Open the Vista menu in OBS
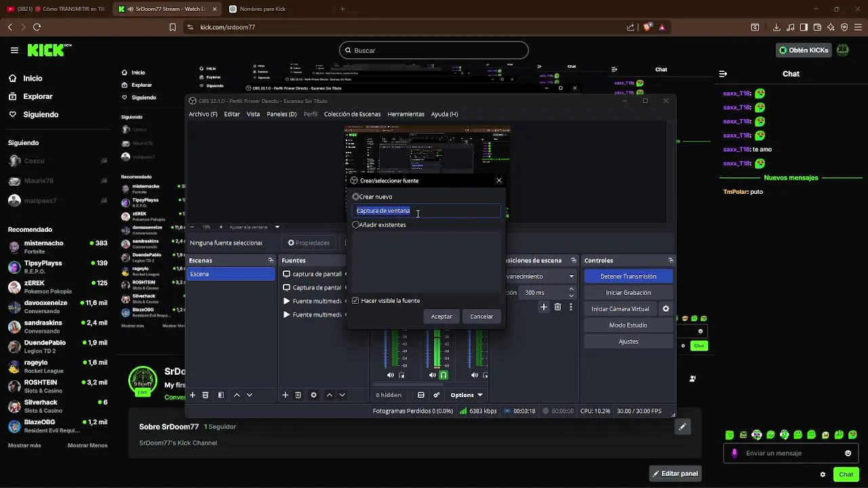The width and height of the screenshot is (868, 488). tap(253, 114)
